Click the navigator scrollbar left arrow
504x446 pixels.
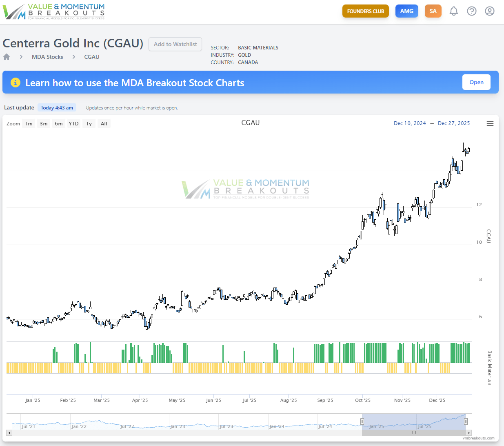(x=9, y=433)
